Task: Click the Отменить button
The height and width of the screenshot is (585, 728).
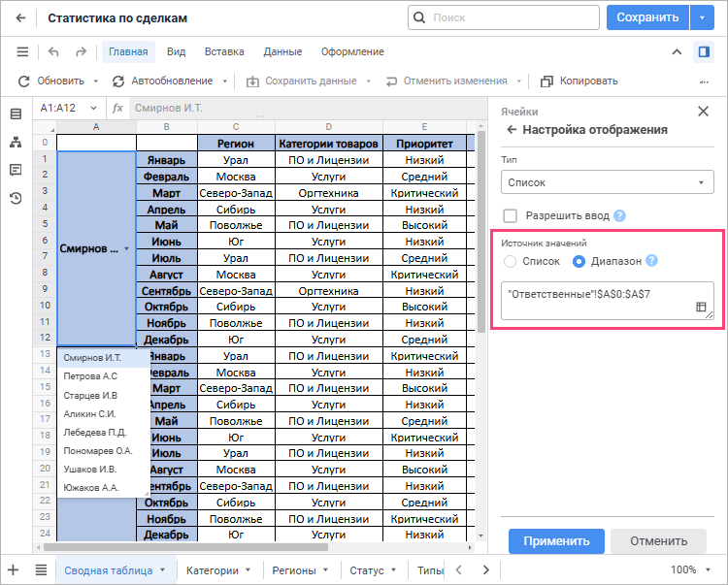Action: click(x=658, y=541)
